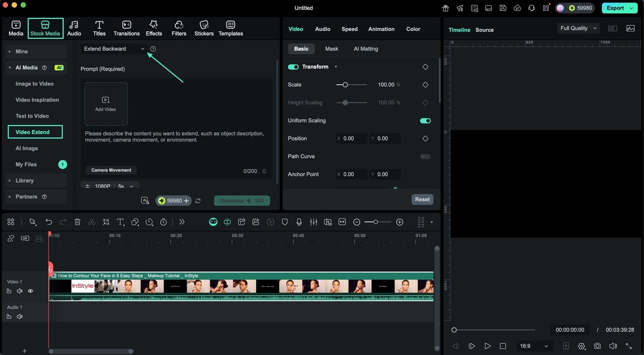Click the trash delete icon in timeline toolbar
This screenshot has height=355, width=644.
[x=77, y=222]
